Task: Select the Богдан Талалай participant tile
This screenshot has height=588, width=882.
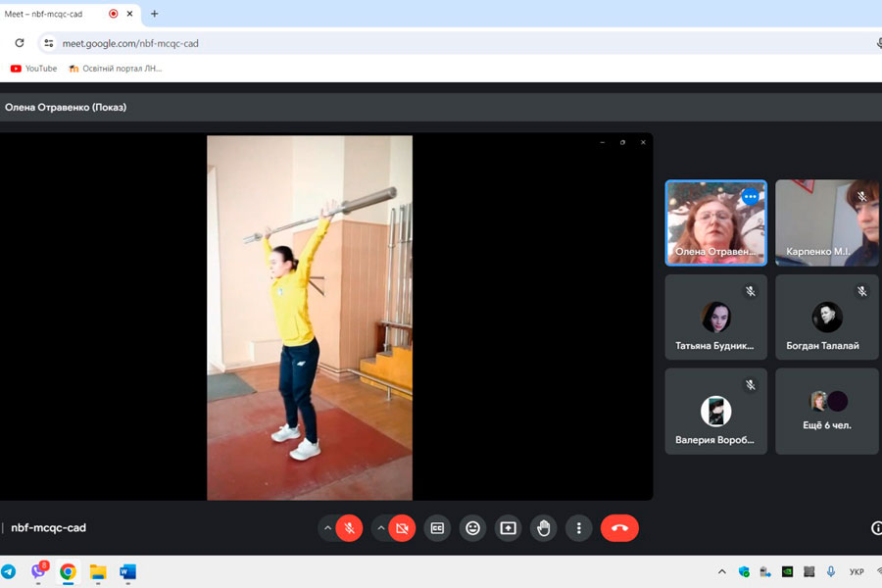Action: [827, 317]
